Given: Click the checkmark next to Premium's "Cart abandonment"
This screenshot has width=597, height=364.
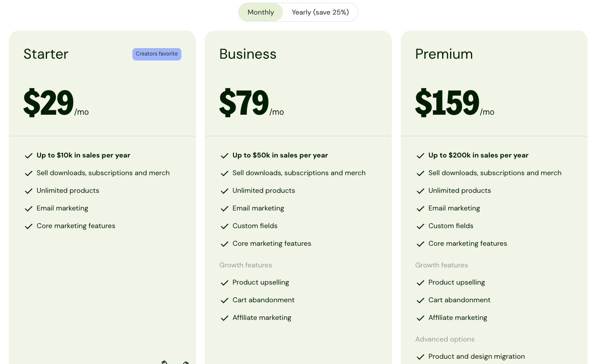Looking at the screenshot, I should (421, 300).
